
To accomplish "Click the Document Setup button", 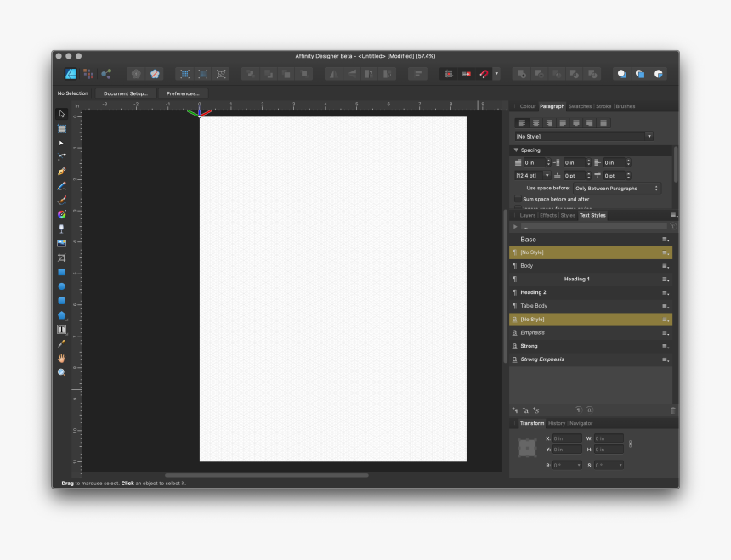I will point(126,93).
